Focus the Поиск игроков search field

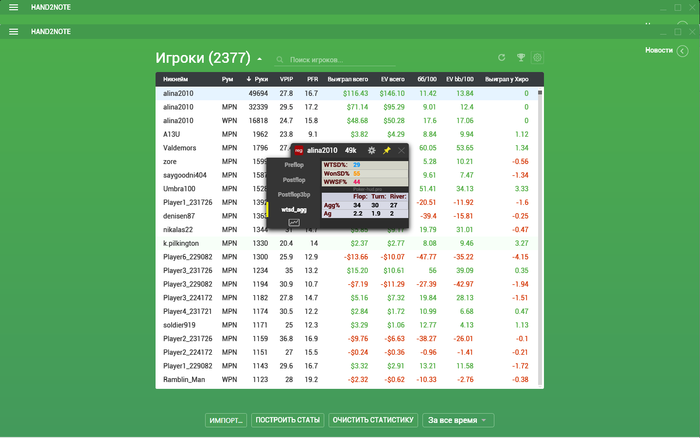click(335, 59)
